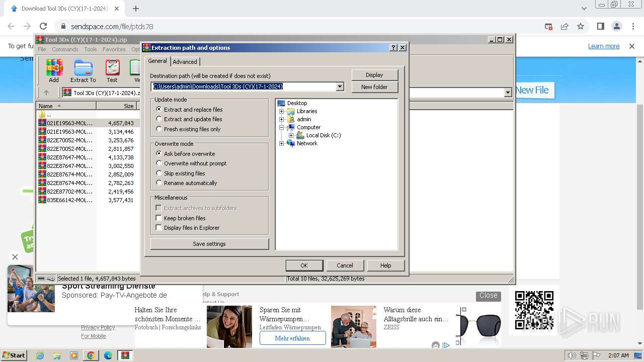
Task: Select Fresh existing files only option
Action: coord(188,129)
